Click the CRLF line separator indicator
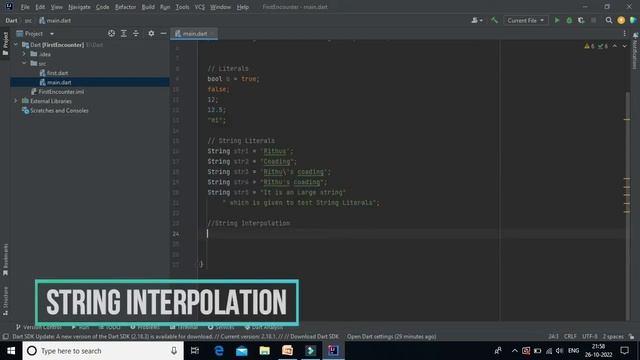Image resolution: width=640 pixels, height=360 pixels. coord(570,337)
